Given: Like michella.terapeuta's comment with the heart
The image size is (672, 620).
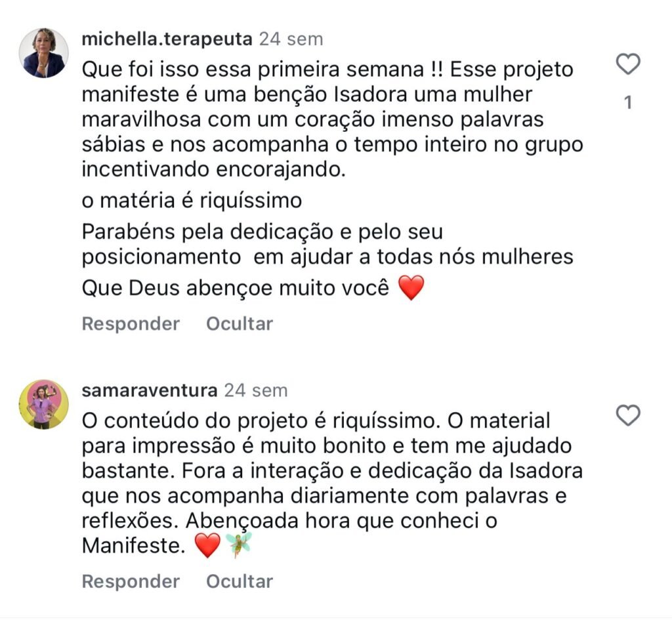Looking at the screenshot, I should click(629, 65).
